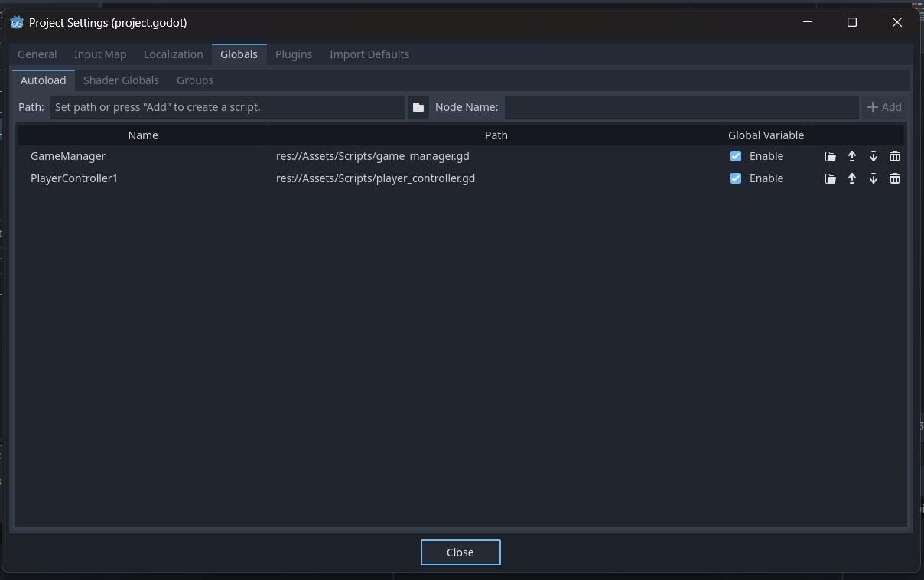Open file location for GameManager autoload

pos(830,156)
